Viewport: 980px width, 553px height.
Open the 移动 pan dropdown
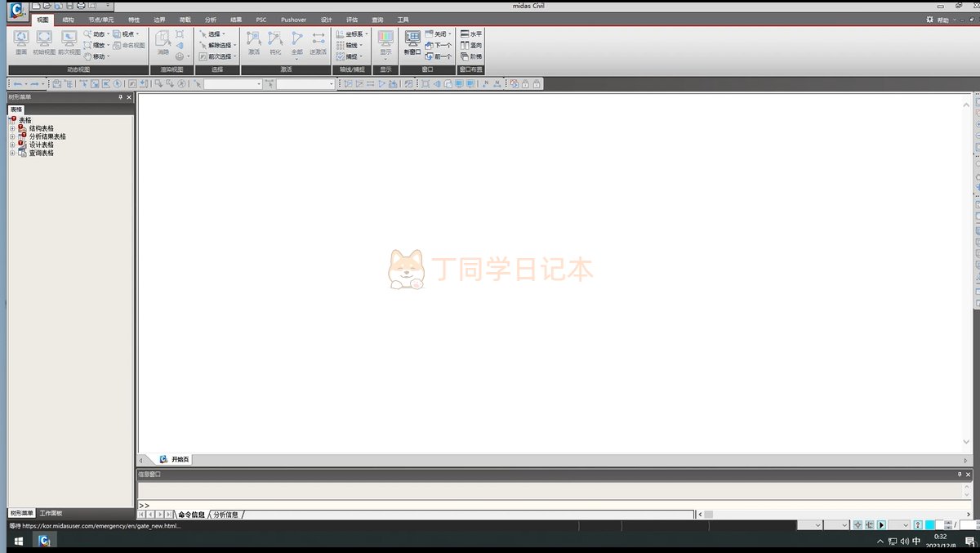96,56
